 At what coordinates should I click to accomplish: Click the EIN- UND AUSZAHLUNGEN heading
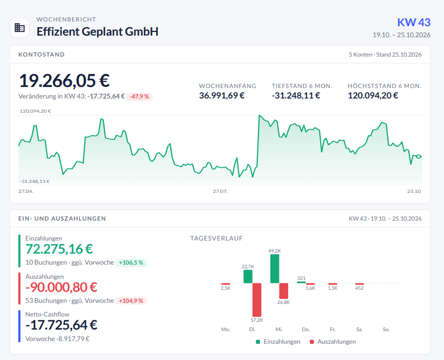[x=62, y=219]
